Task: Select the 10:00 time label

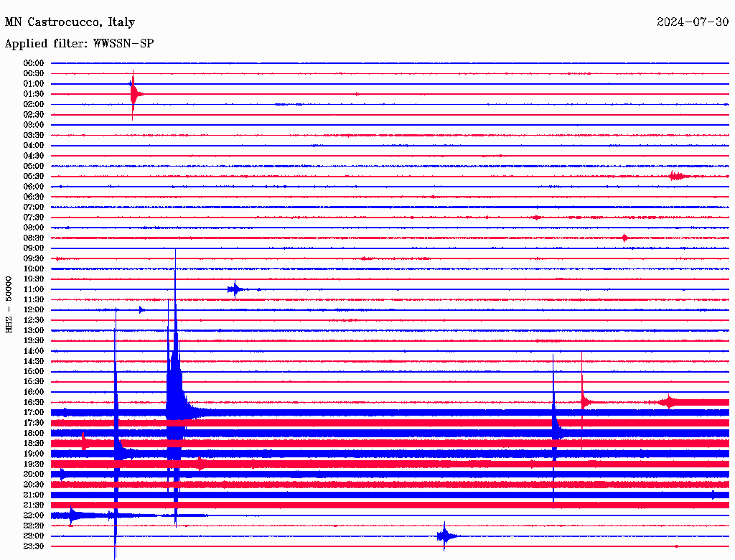Action: pyautogui.click(x=33, y=269)
